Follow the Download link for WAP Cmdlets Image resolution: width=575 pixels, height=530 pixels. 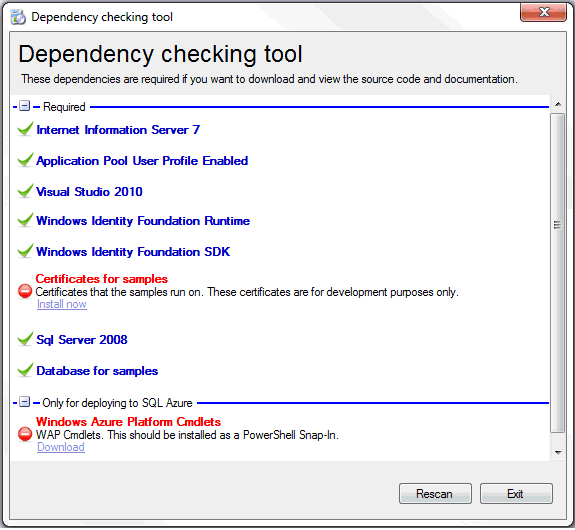(x=61, y=447)
